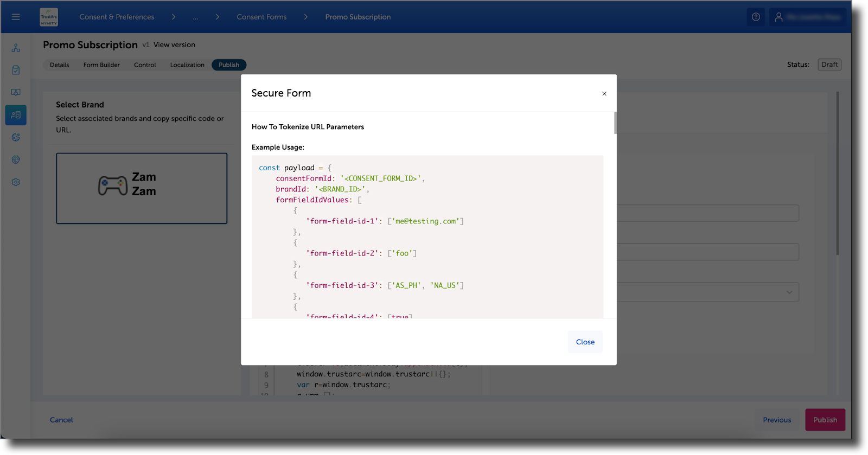Viewport: 868px width, 455px height.
Task: Click the window.trustarc=window.trustarc||{} code line
Action: point(374,374)
